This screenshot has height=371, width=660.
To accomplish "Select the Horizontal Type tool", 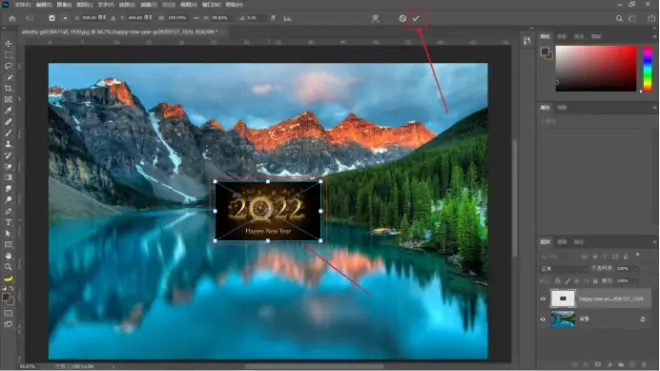I will click(8, 222).
